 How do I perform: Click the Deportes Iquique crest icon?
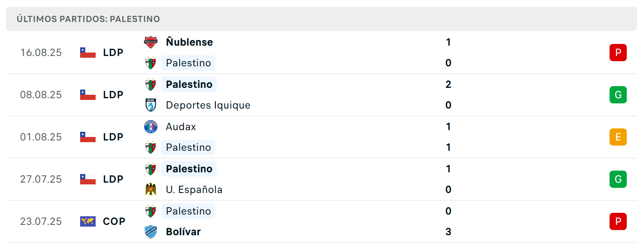click(x=151, y=105)
